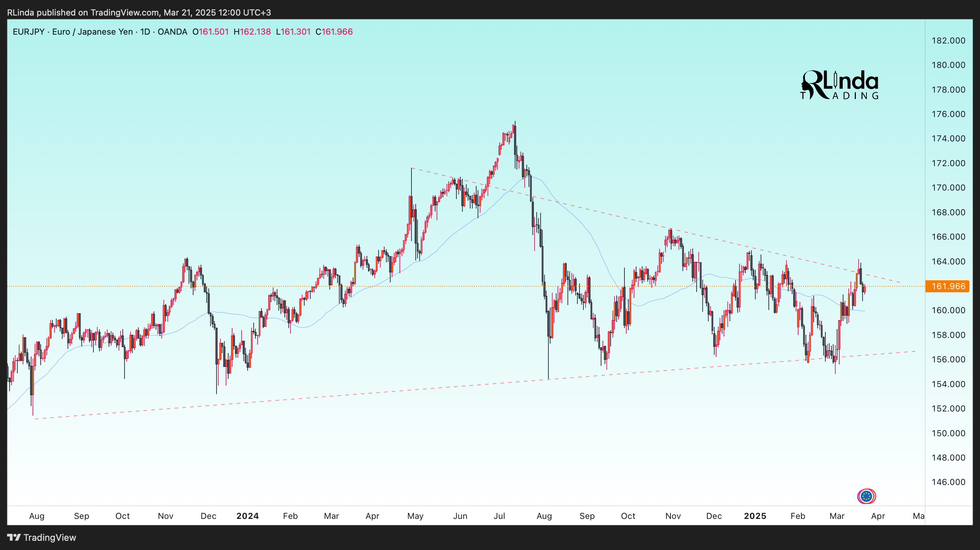Click the high value H162.138
980x550 pixels.
(252, 31)
